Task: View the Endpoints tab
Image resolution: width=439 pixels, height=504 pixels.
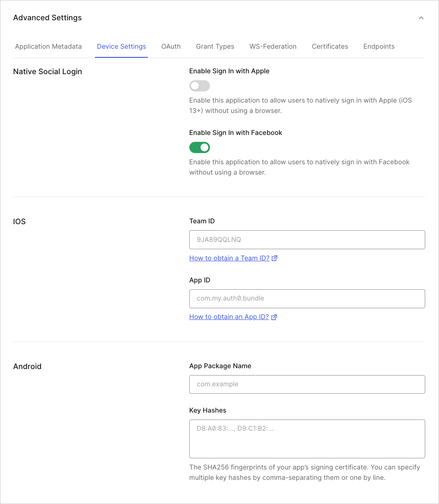Action: (379, 46)
